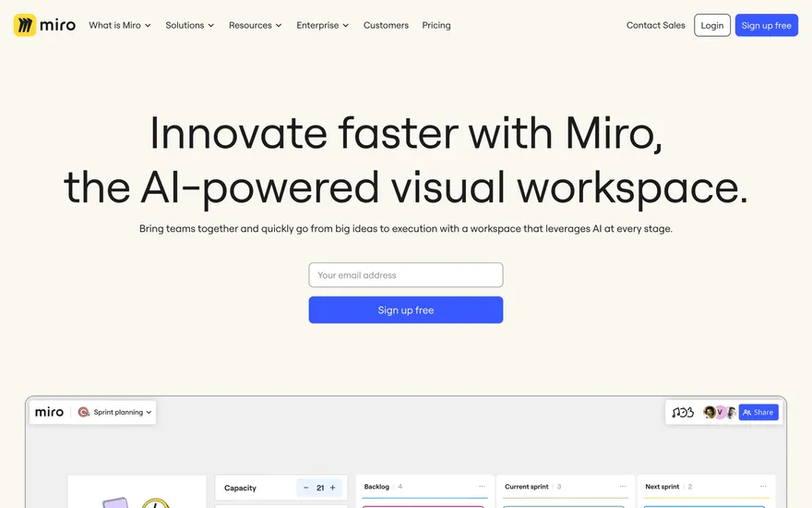The image size is (812, 508).
Task: Go to the Customers page
Action: coord(386,25)
